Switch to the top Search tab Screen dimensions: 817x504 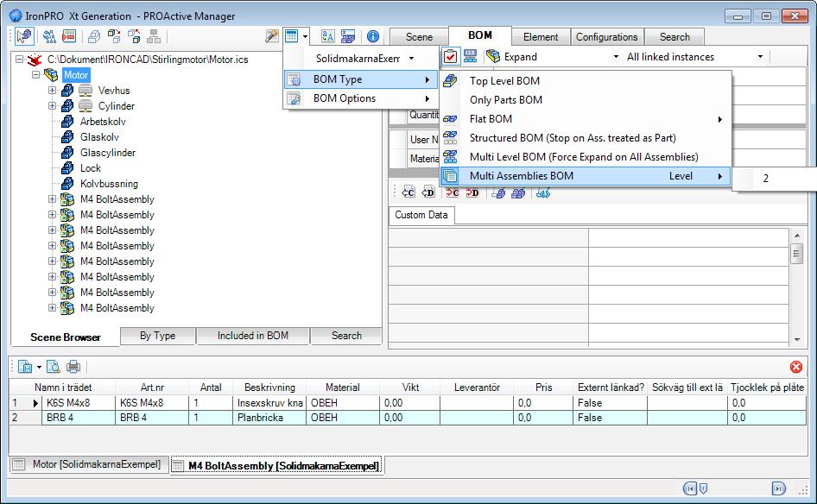(674, 37)
